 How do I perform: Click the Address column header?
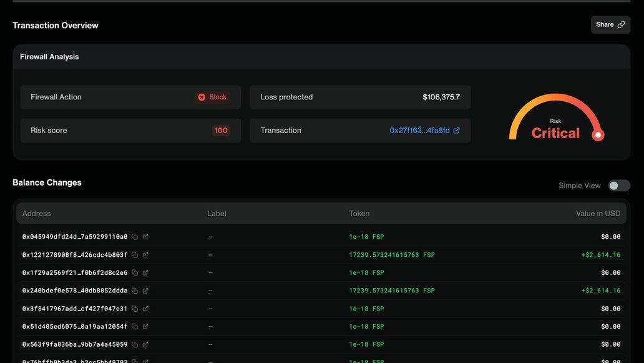[x=37, y=214]
